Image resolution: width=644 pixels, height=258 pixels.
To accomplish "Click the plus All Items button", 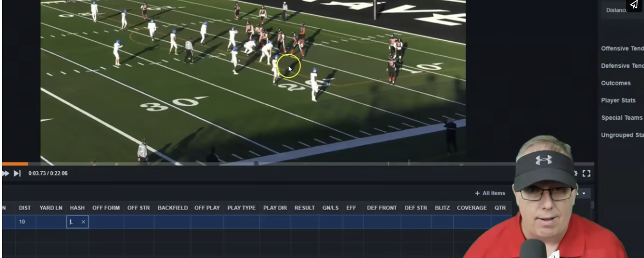I will click(490, 193).
